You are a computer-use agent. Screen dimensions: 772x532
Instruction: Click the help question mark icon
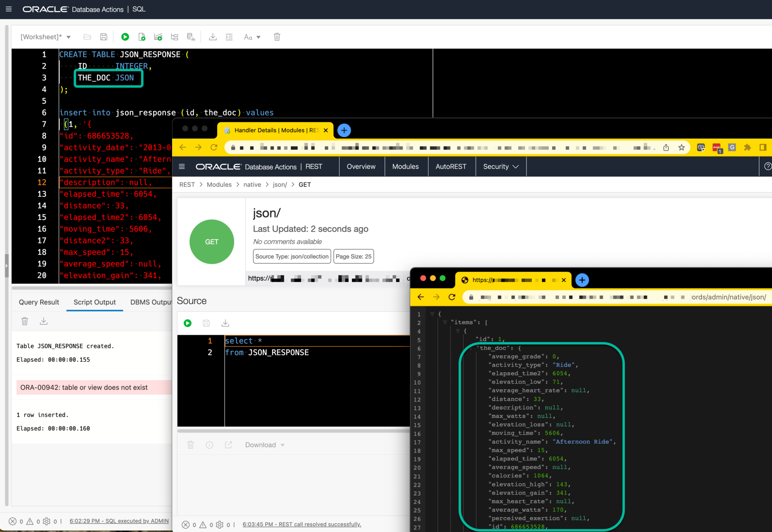point(767,167)
